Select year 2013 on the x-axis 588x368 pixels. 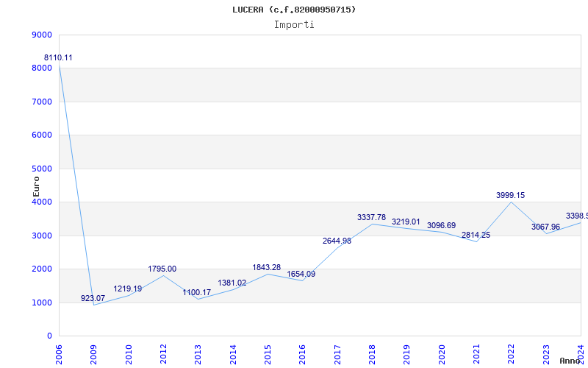point(198,355)
